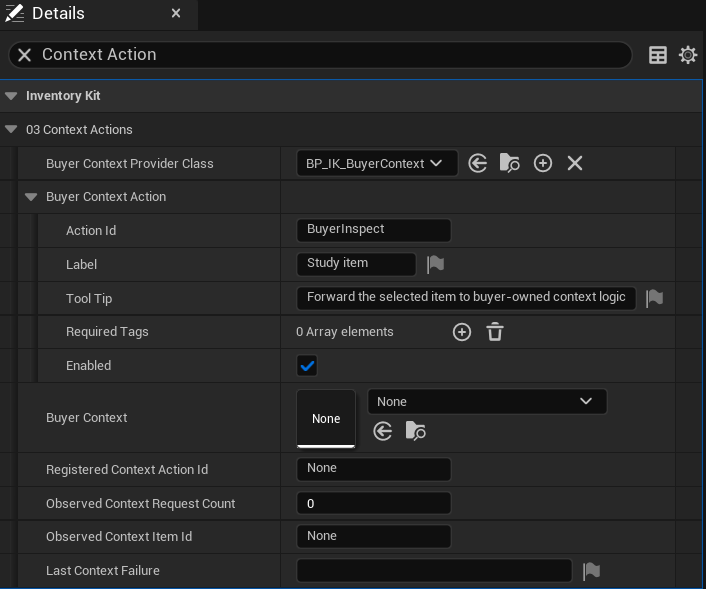Select the Observed Context Request Count label
Image resolution: width=706 pixels, height=589 pixels.
(x=140, y=503)
